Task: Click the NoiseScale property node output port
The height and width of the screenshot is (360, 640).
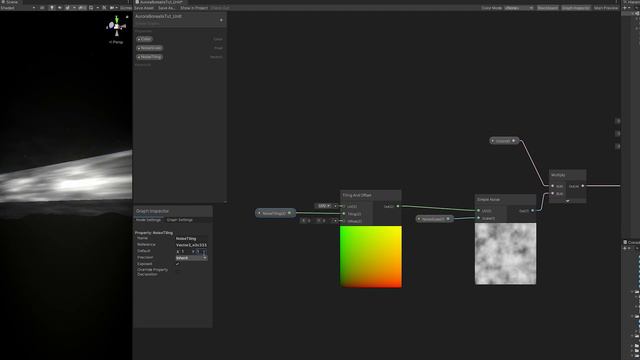Action: [448, 219]
